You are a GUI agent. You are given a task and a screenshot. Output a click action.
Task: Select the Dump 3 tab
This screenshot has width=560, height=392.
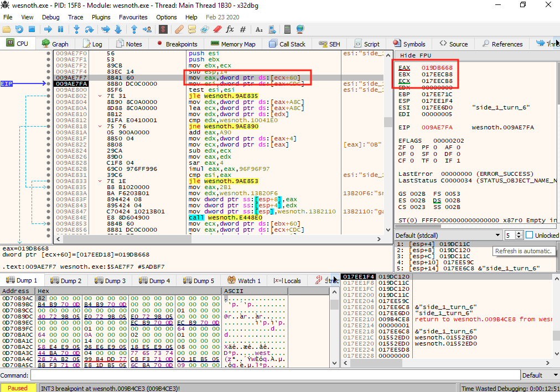(110, 281)
